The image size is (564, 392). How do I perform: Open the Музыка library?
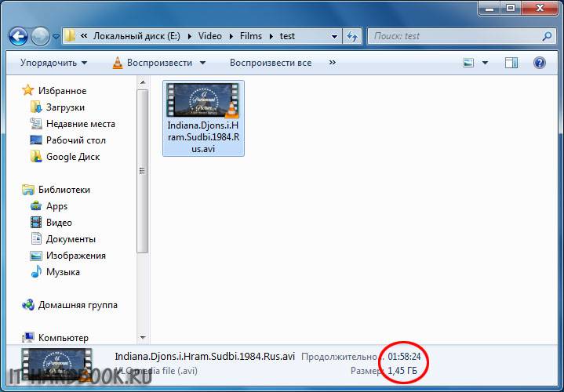point(63,272)
